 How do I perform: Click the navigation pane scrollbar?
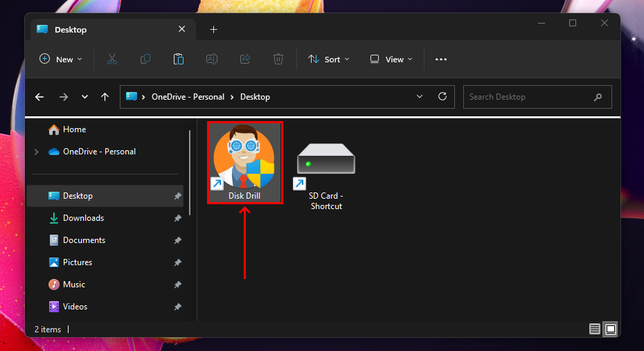pyautogui.click(x=190, y=172)
